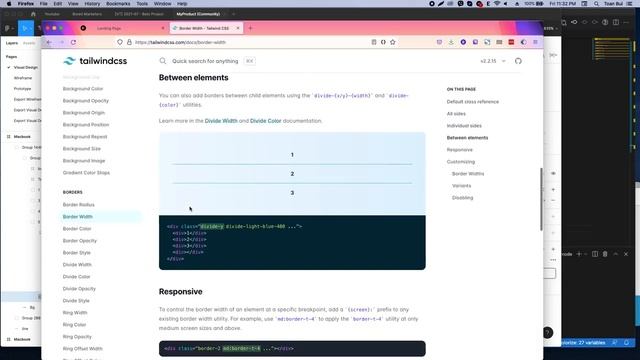
Task: Open a new Firefox tab with plus
Action: click(250, 28)
